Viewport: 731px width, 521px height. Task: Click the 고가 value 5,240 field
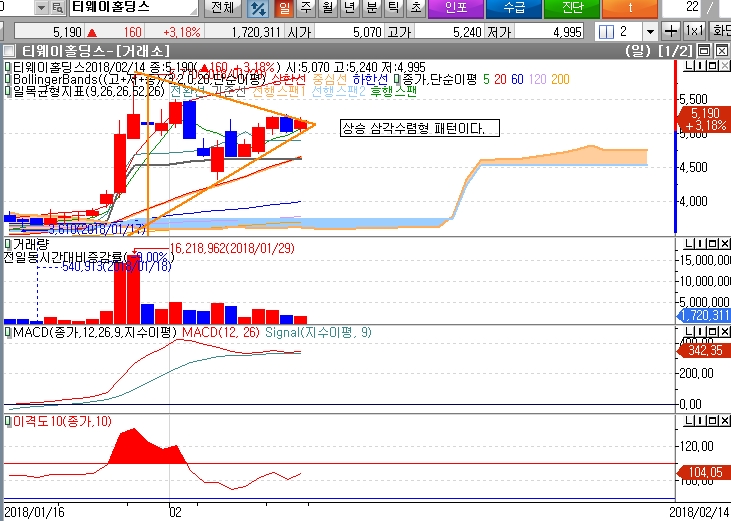[x=451, y=32]
